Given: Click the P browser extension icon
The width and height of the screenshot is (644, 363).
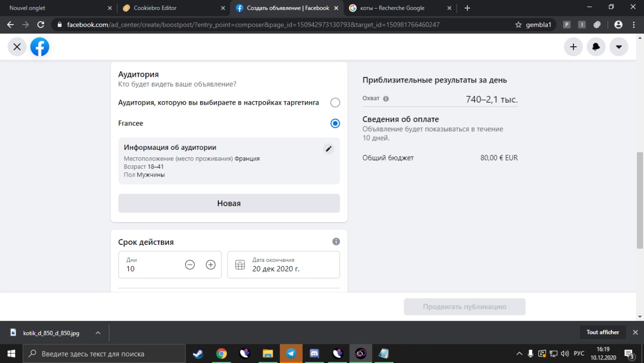Looking at the screenshot, I should pyautogui.click(x=567, y=24).
